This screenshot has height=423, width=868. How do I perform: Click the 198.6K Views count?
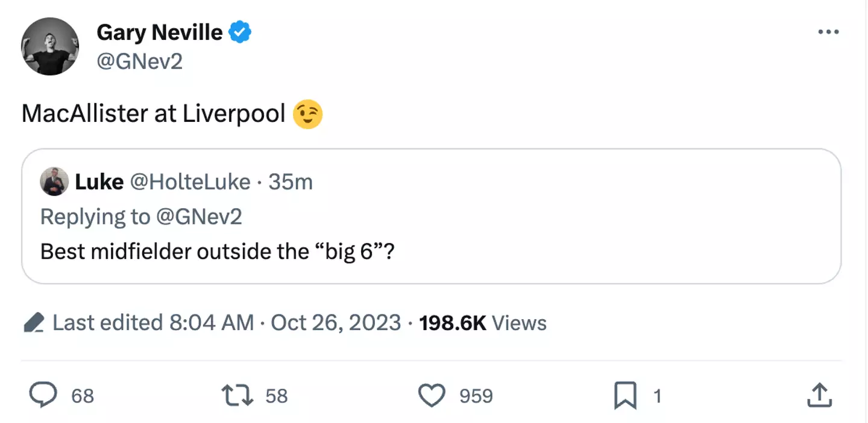[x=482, y=323]
